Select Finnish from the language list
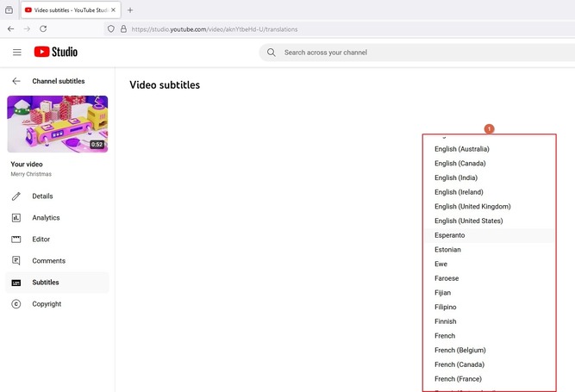 (x=490, y=321)
